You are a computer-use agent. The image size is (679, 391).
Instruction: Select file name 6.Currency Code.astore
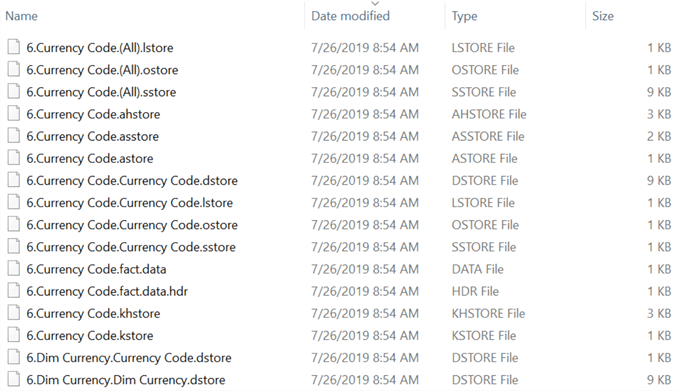90,158
